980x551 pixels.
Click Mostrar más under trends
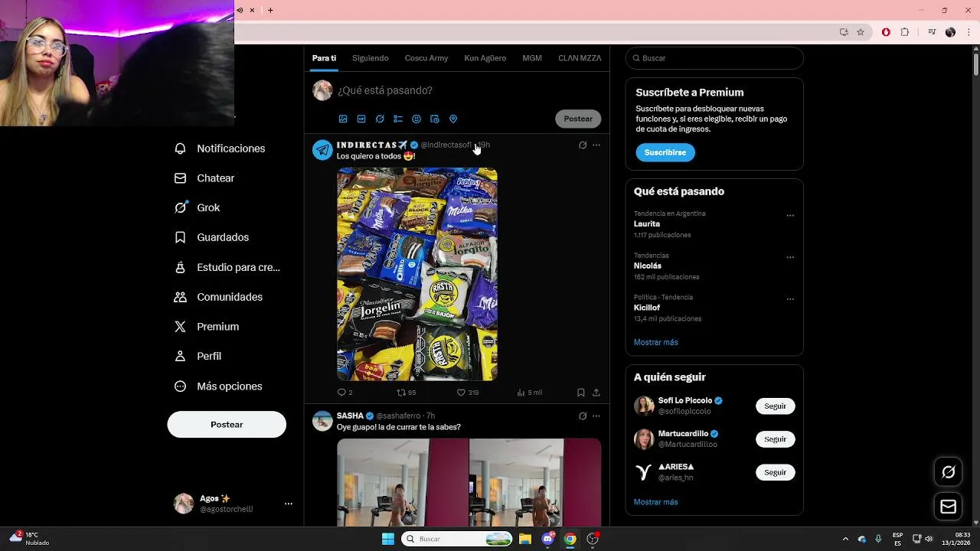click(x=655, y=342)
